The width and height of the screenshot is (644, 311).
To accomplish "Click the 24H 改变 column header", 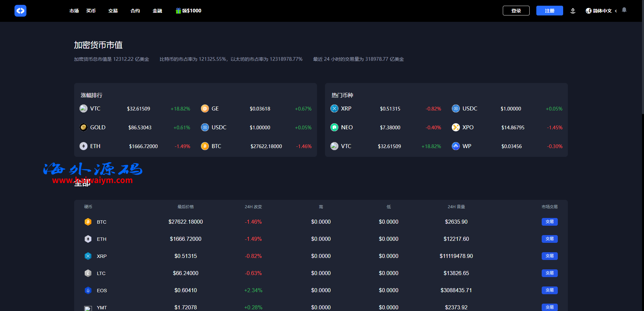I will 253,207.
